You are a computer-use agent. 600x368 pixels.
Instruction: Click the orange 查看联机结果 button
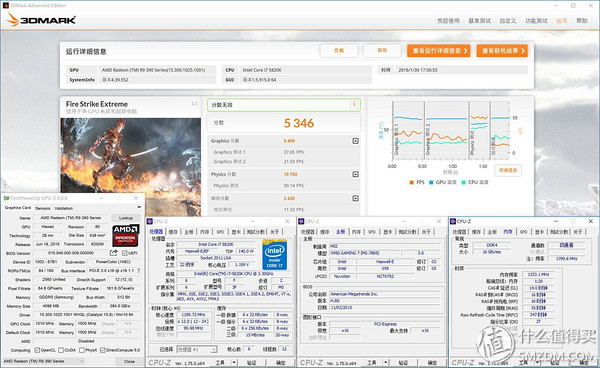pos(502,50)
